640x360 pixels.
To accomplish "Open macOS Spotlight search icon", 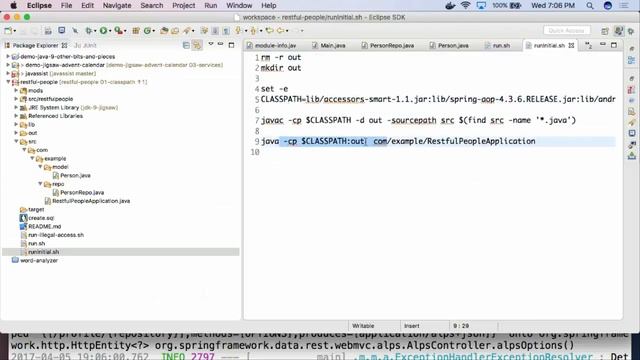I will click(x=590, y=5).
